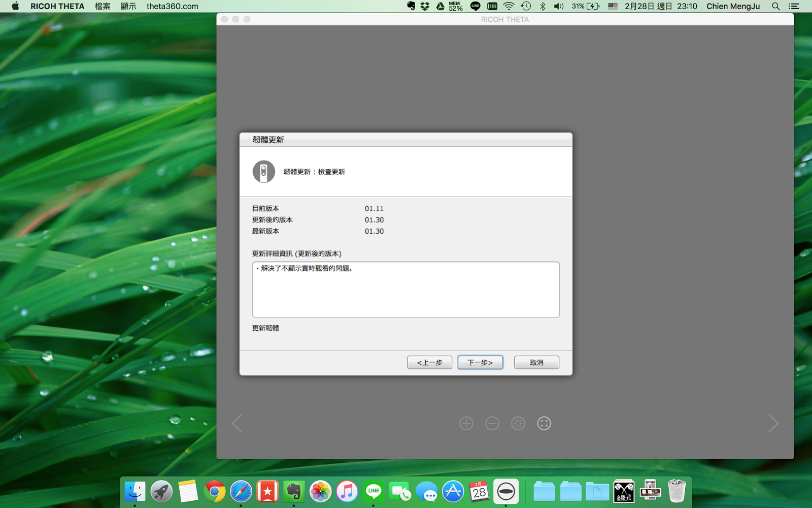Open iTunes from the Dock
This screenshot has height=508, width=812.
347,491
